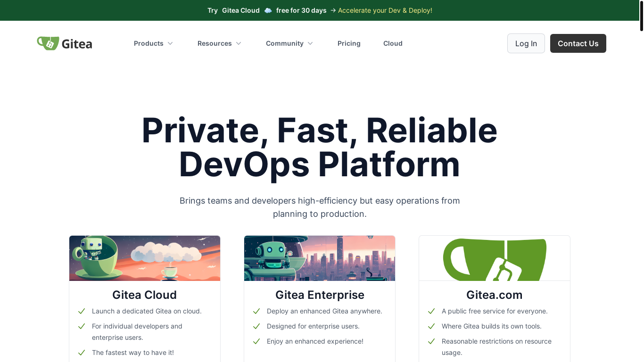Click the Gitea wordmark in the header
Viewport: 644px width, 362px height.
pyautogui.click(x=77, y=44)
